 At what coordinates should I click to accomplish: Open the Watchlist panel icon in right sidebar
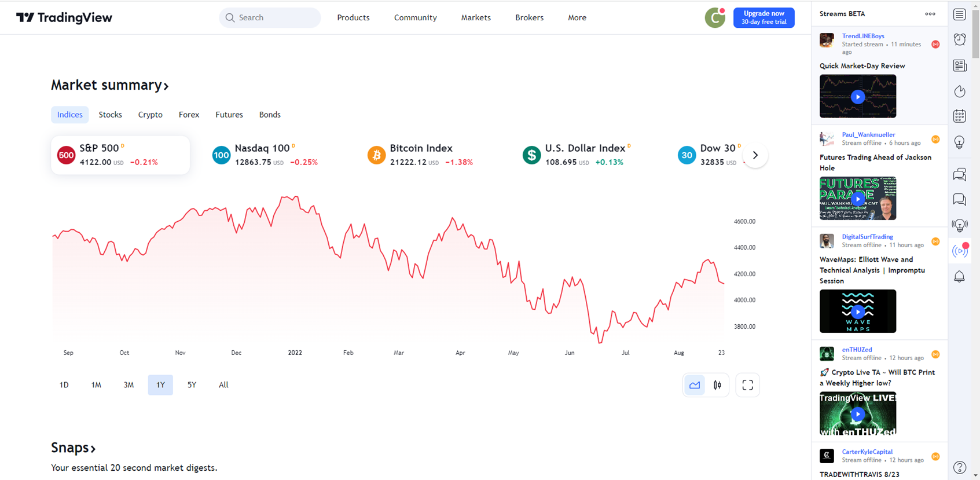coord(960,14)
